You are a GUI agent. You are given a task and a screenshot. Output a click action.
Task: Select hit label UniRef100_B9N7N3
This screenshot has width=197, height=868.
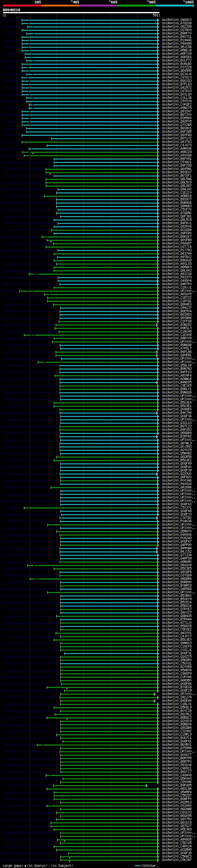[x=177, y=369]
